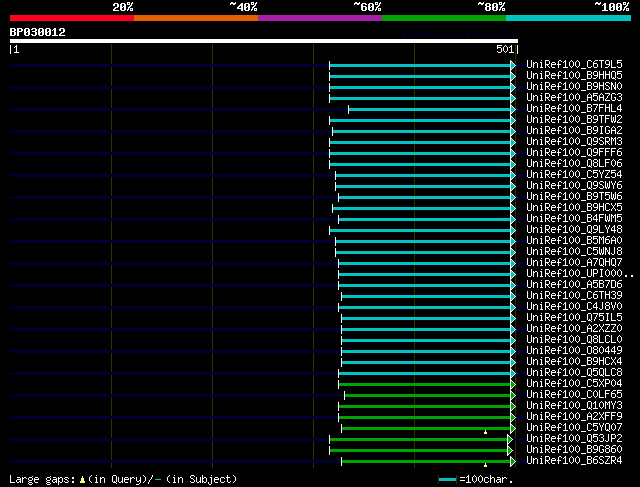The image size is (640, 487).
Task: Click the UniRef100_Q53JP2 label
Action: pos(574,439)
